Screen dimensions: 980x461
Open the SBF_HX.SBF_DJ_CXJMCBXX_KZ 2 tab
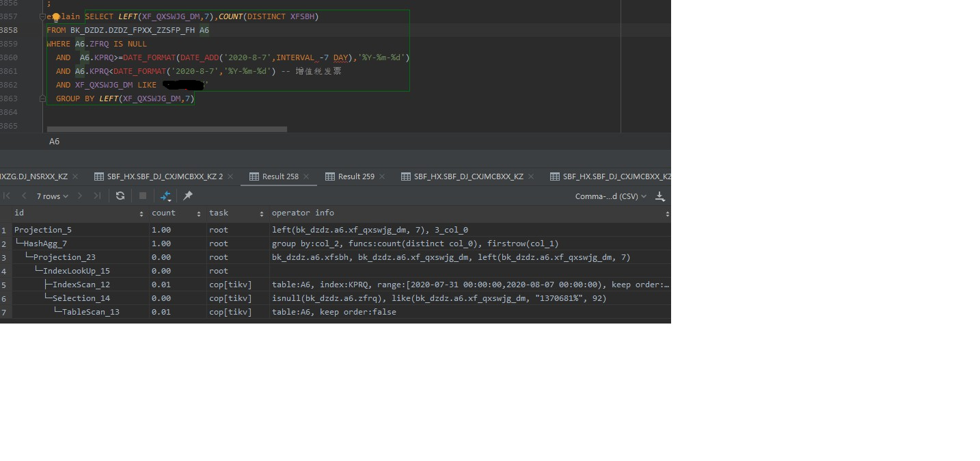164,176
